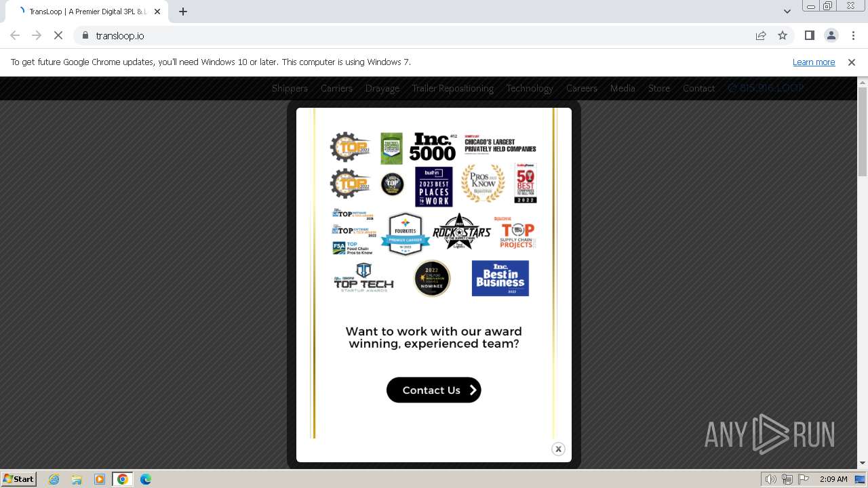Click the scrollbar down arrow
The image size is (868, 488).
863,464
